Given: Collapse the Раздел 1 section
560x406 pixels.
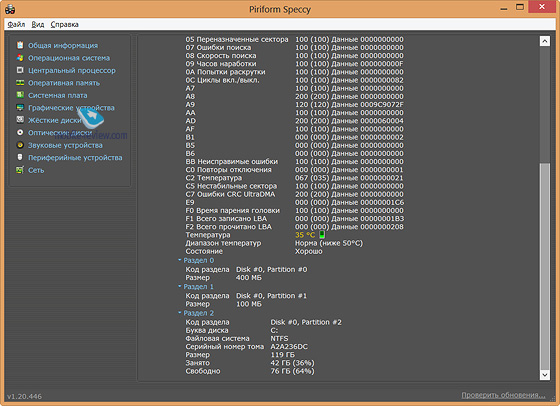Looking at the screenshot, I should point(180,286).
